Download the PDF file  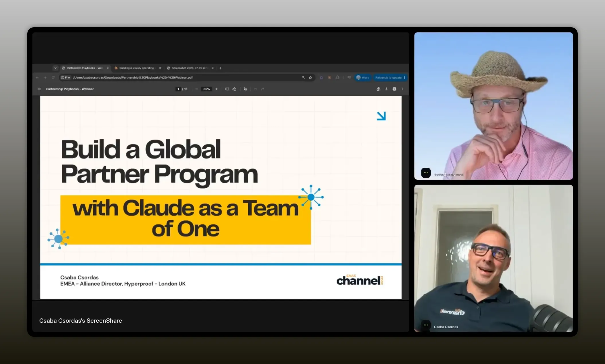387,89
